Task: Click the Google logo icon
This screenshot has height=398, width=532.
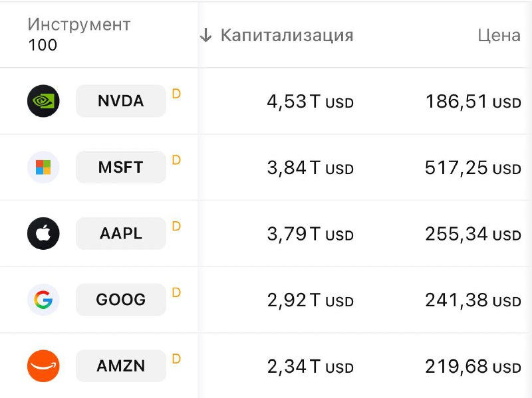Action: [43, 300]
